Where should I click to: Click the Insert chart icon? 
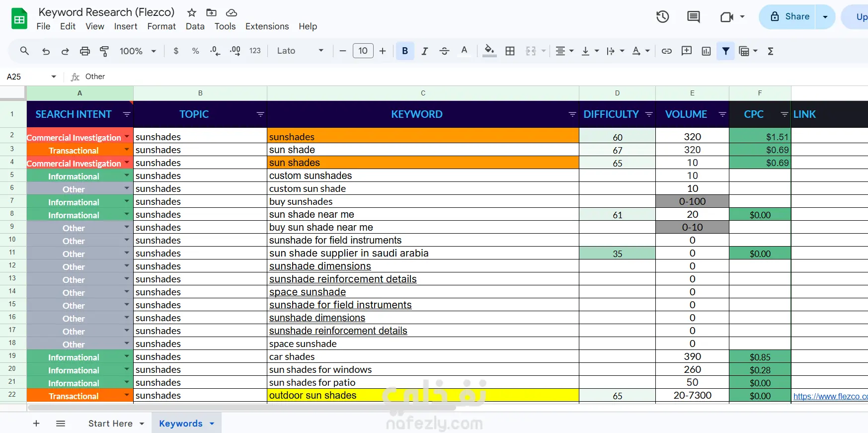(706, 51)
